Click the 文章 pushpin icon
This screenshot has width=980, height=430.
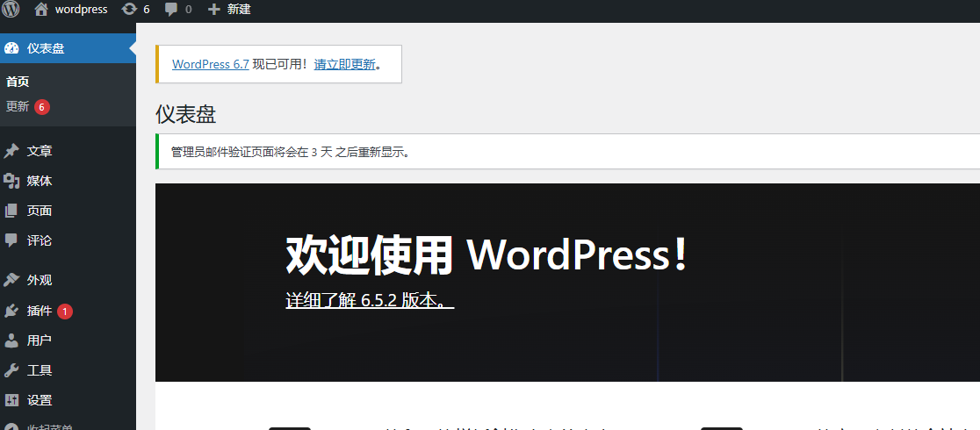tap(11, 151)
